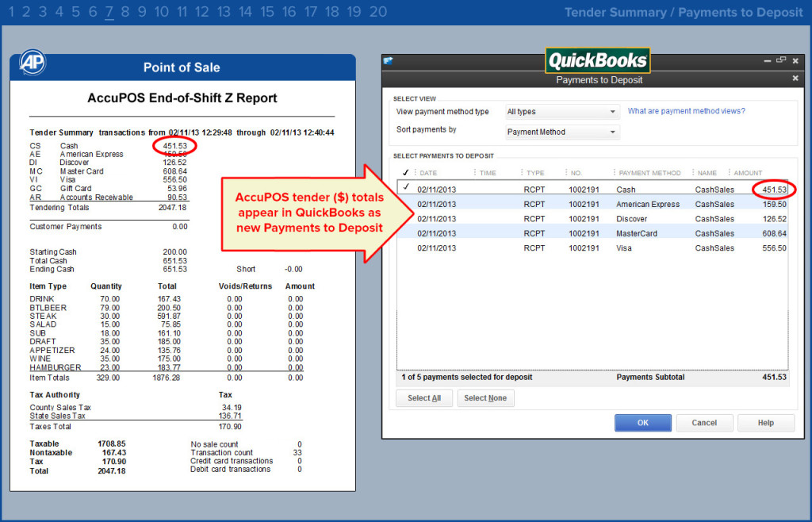Viewport: 812px width, 522px height.
Task: Open the 'What are payment method views?' link
Action: coord(686,111)
